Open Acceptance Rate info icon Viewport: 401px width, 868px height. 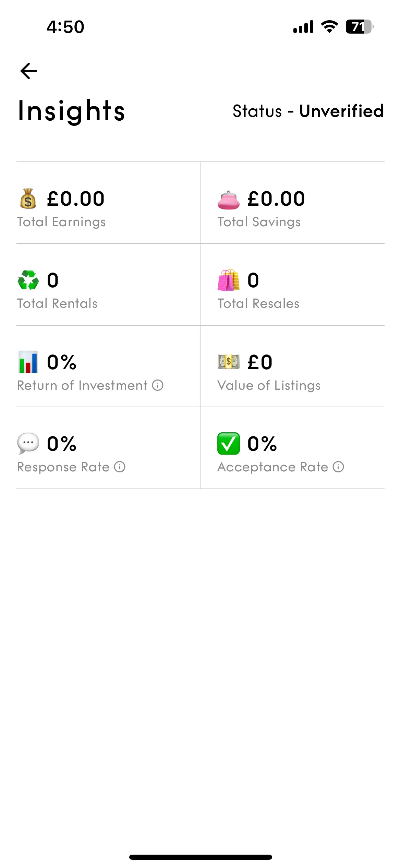pos(338,467)
